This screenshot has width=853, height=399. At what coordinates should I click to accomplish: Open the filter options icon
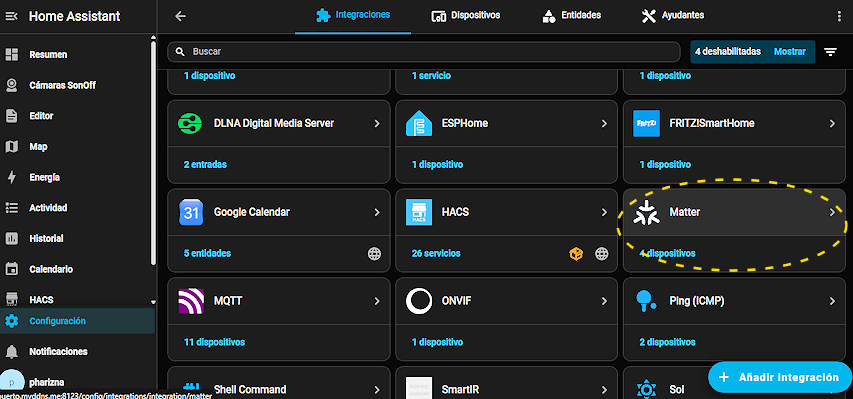click(830, 52)
